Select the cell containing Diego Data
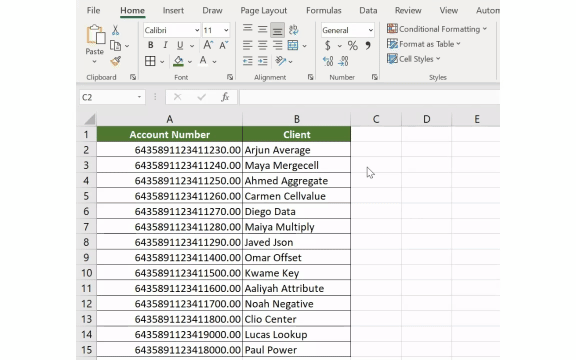Image resolution: width=576 pixels, height=360 pixels. click(296, 212)
